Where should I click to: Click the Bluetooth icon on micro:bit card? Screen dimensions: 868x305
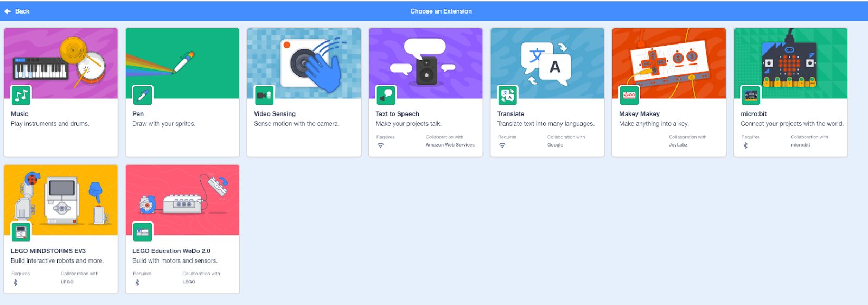tap(745, 145)
